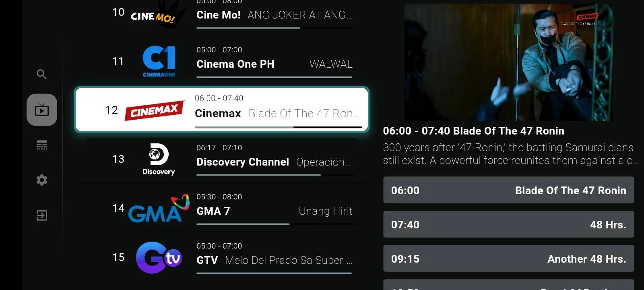The height and width of the screenshot is (290, 644).
Task: Select GMA 7 Unang Hirit program
Action: pyautogui.click(x=325, y=211)
